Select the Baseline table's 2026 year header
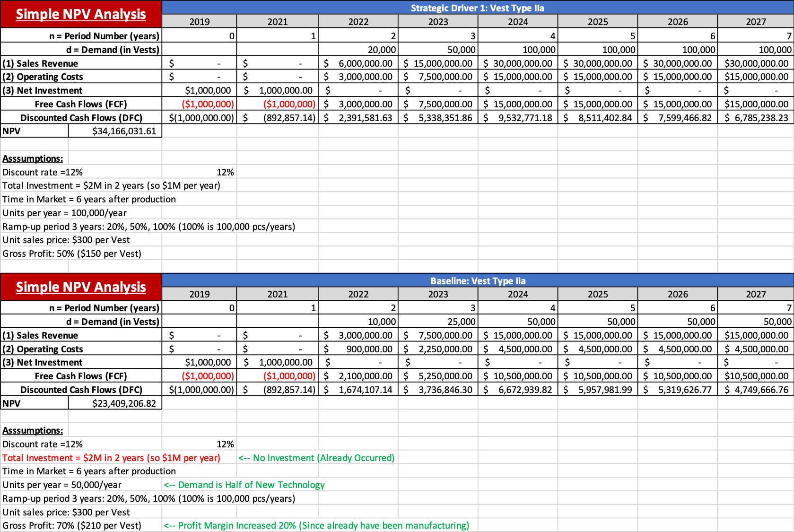The width and height of the screenshot is (794, 532). pyautogui.click(x=678, y=294)
